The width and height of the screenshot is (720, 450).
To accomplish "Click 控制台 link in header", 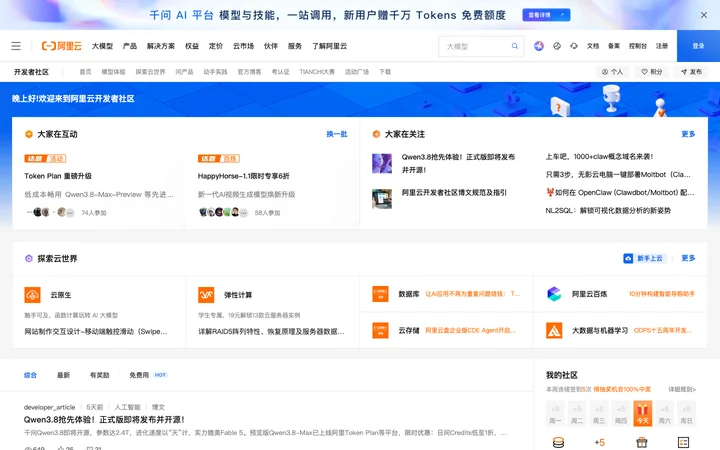I will (638, 46).
